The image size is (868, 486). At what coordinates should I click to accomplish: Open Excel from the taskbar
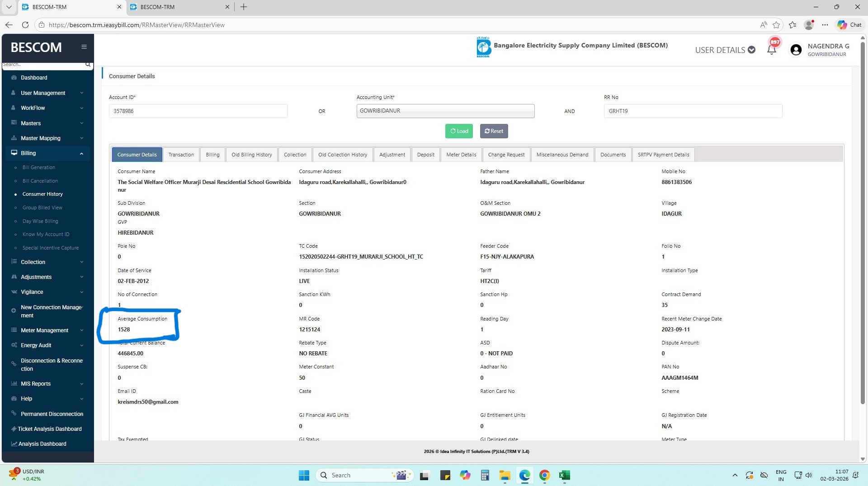point(564,475)
